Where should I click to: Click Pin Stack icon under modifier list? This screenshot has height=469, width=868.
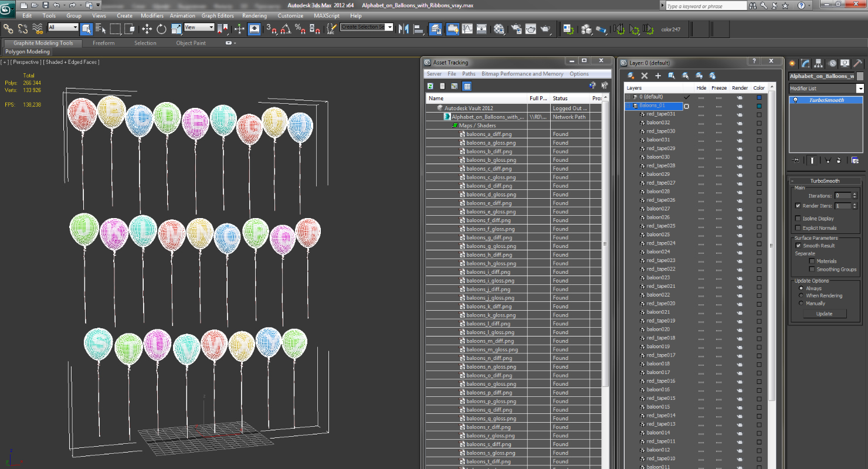tap(795, 160)
